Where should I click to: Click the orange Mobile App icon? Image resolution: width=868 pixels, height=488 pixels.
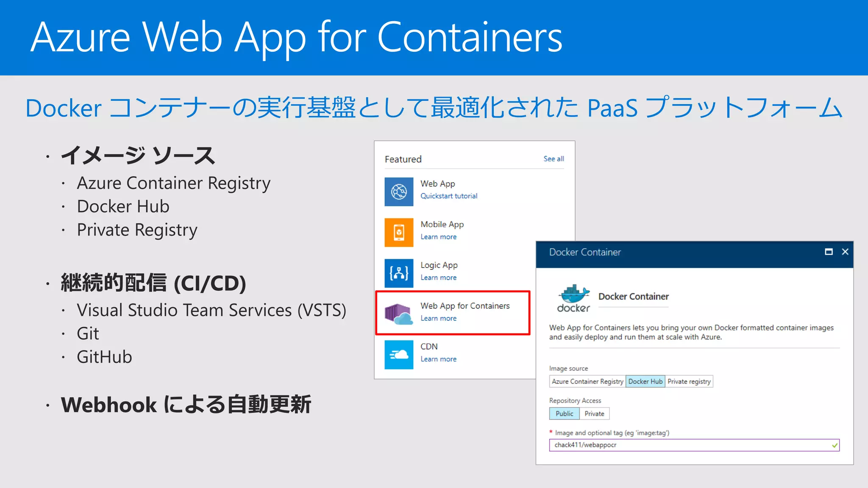(x=399, y=233)
